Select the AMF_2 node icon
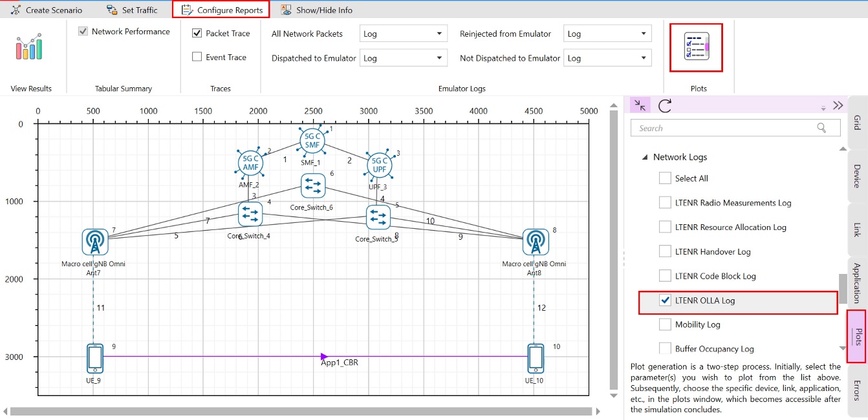868x420 pixels. pos(250,163)
